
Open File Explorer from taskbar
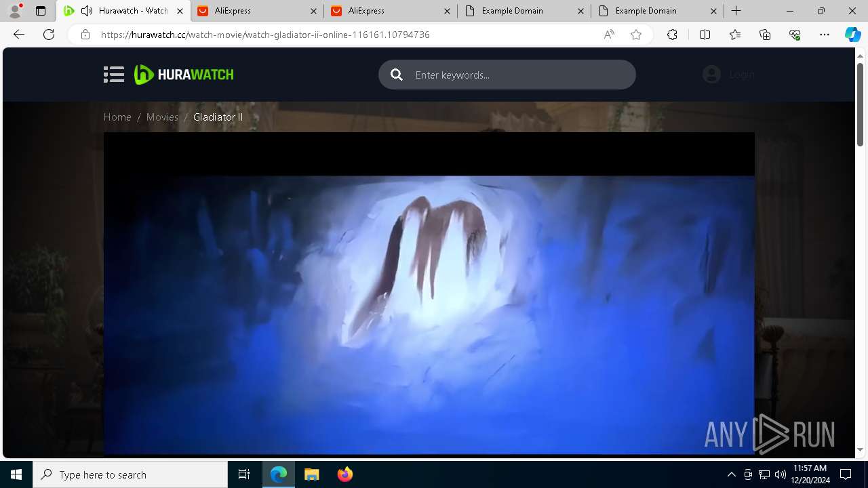311,474
